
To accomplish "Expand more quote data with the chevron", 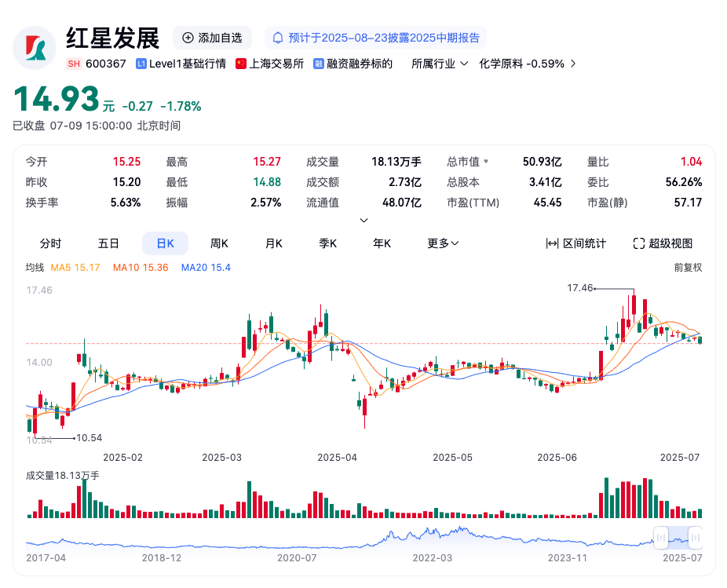I will (364, 221).
